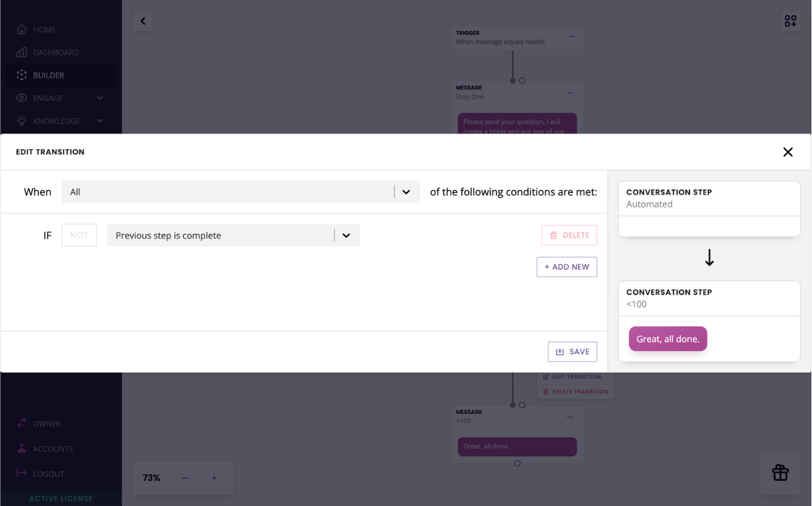Viewport: 812px width, 506px height.
Task: Open the 'All' conditions dropdown
Action: (240, 192)
